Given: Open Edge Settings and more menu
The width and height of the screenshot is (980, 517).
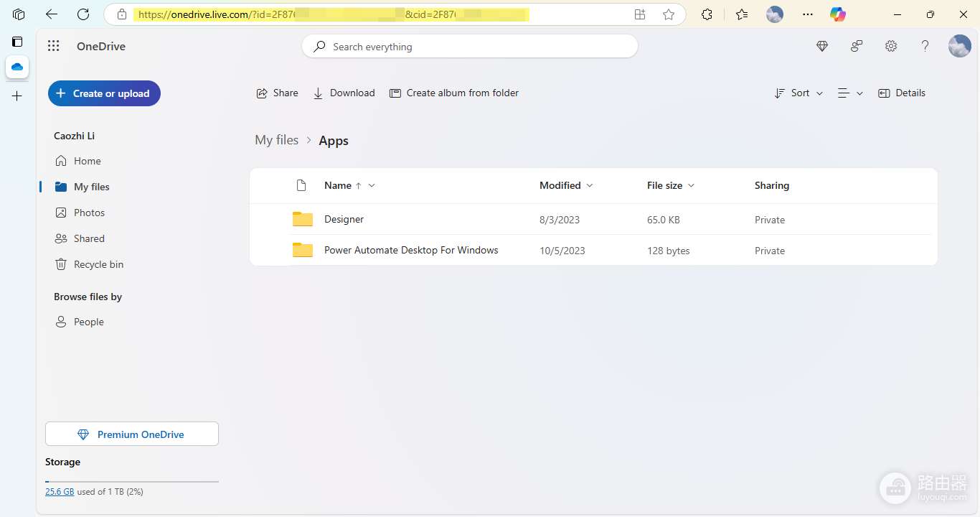Looking at the screenshot, I should pyautogui.click(x=808, y=14).
